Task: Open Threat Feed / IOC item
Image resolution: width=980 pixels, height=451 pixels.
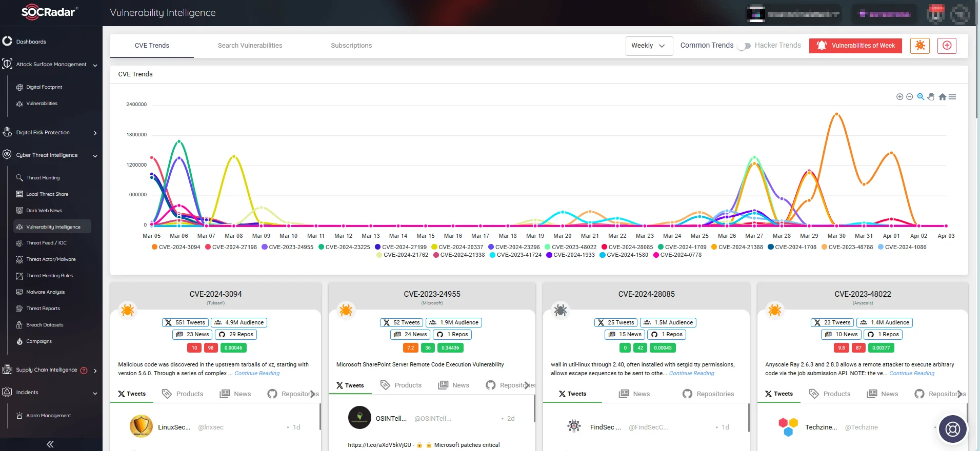Action: (x=46, y=243)
